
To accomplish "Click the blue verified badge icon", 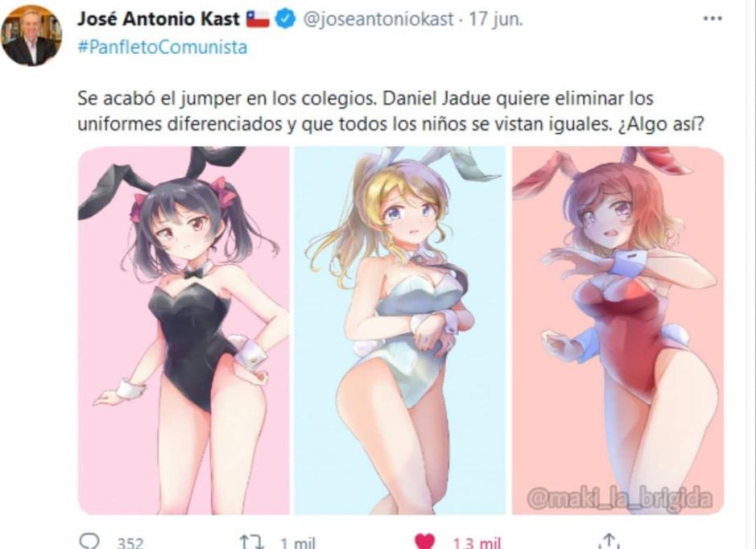I will pos(285,19).
